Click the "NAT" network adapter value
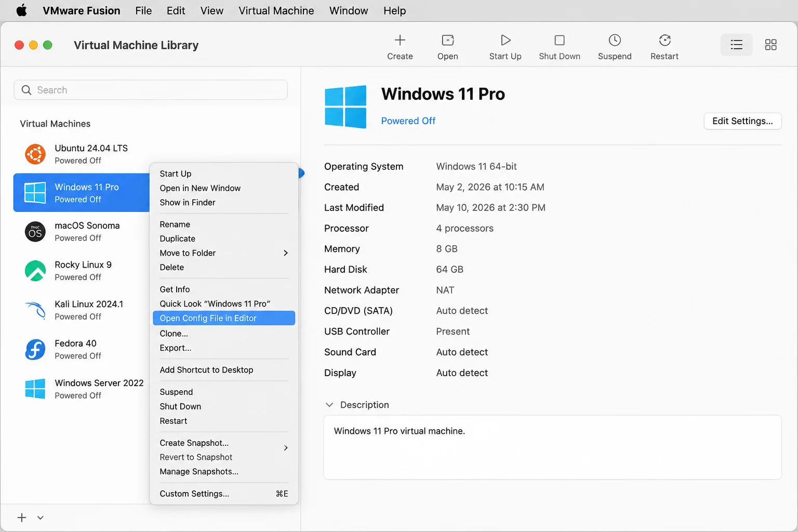This screenshot has width=798, height=532. pos(445,290)
